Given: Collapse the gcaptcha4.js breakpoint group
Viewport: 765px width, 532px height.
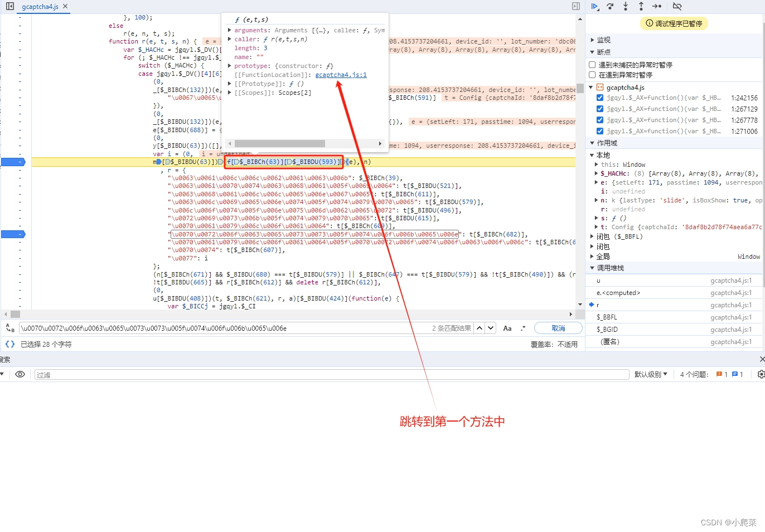Looking at the screenshot, I should [x=592, y=87].
